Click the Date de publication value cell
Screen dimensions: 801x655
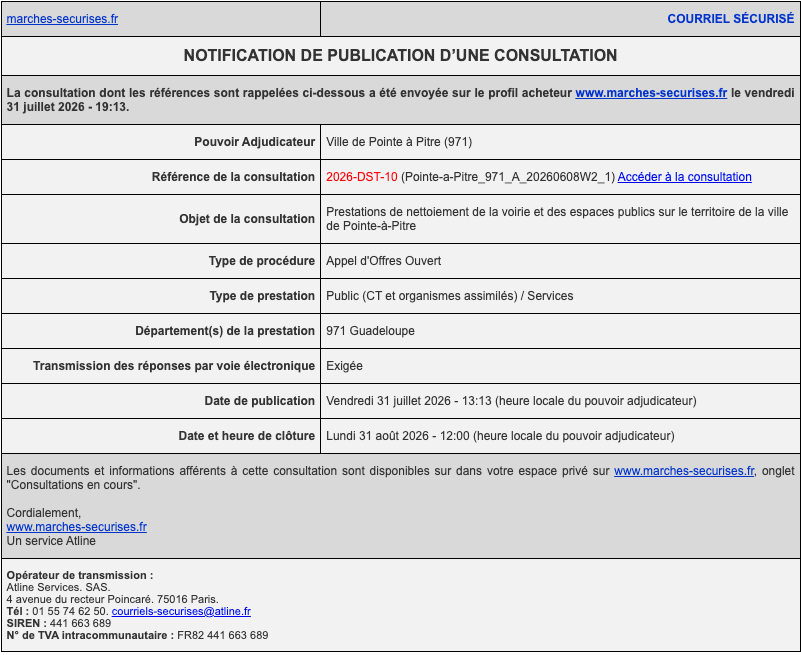tap(560, 401)
